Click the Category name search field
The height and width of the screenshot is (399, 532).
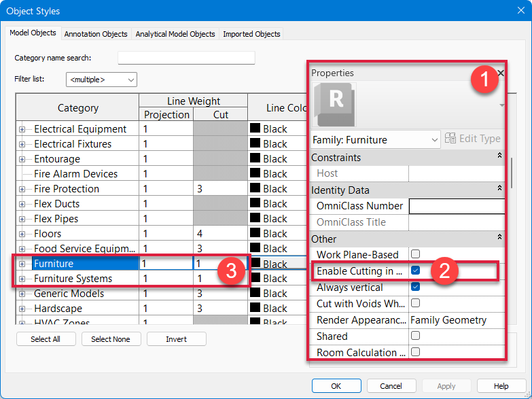(186, 58)
